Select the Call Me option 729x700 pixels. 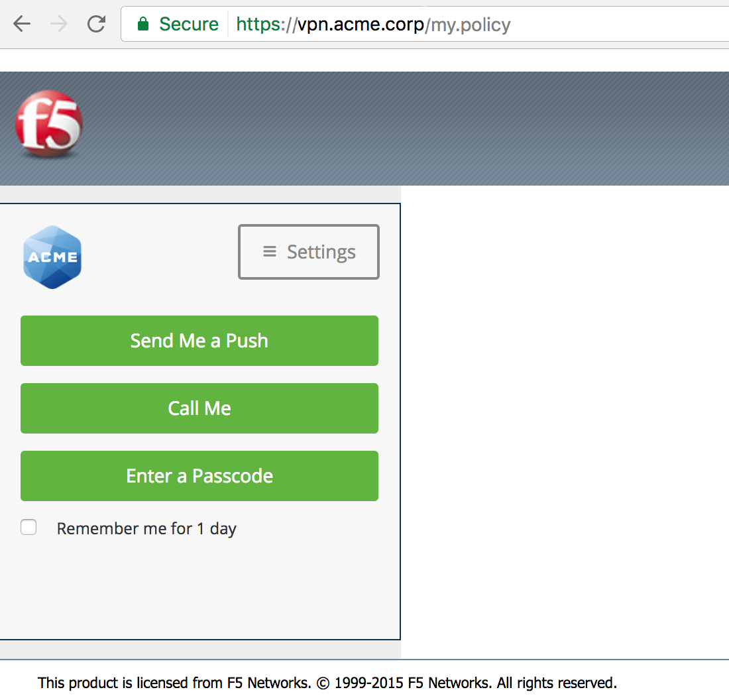199,408
